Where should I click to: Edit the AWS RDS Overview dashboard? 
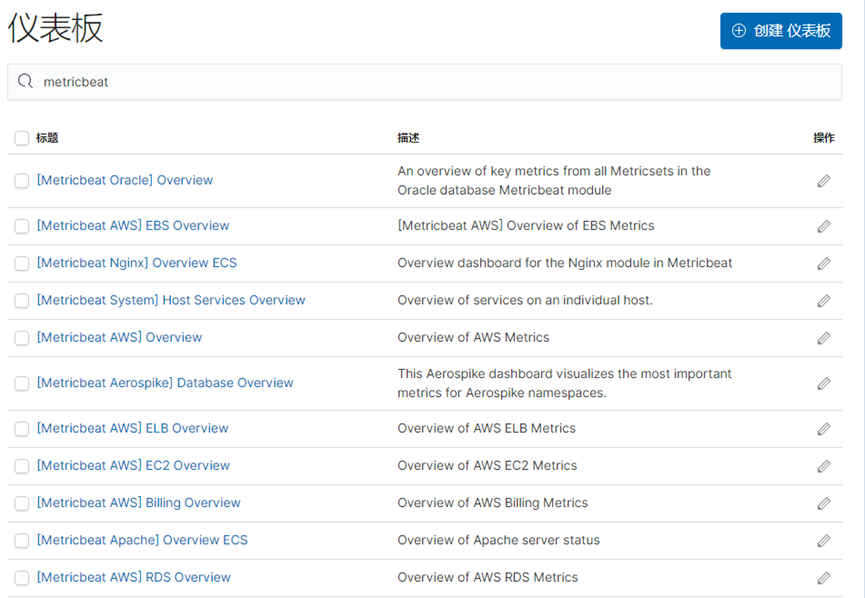click(824, 578)
